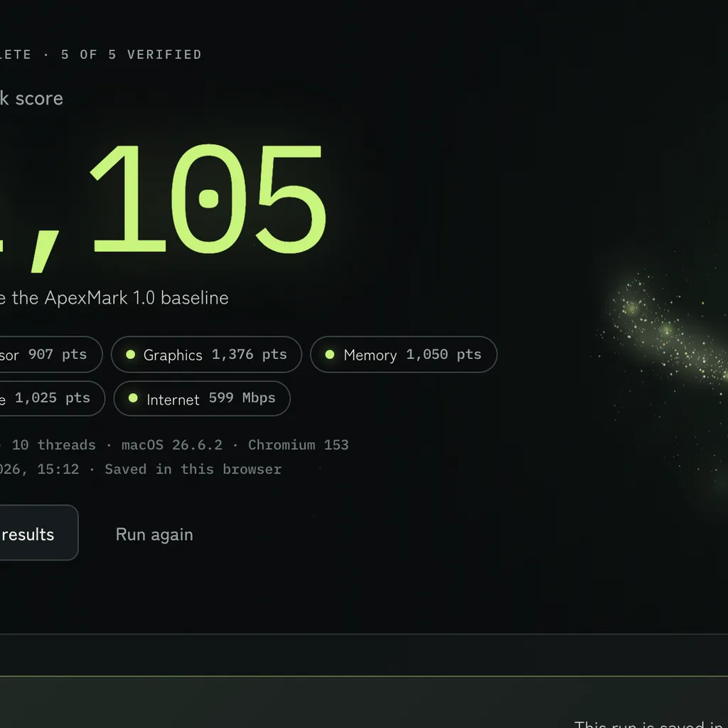Click '5 OF 5 VERIFIED' status text
Viewport: 728px width, 728px height.
pos(132,54)
